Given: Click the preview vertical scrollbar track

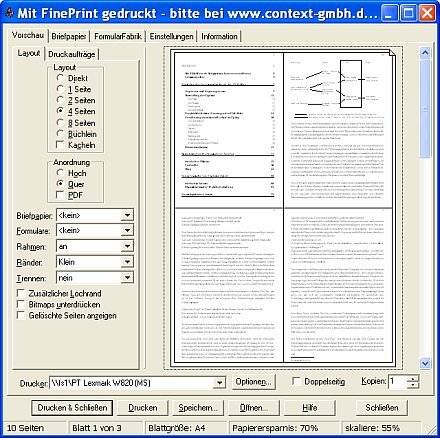Looking at the screenshot, I should pyautogui.click(x=425, y=253).
